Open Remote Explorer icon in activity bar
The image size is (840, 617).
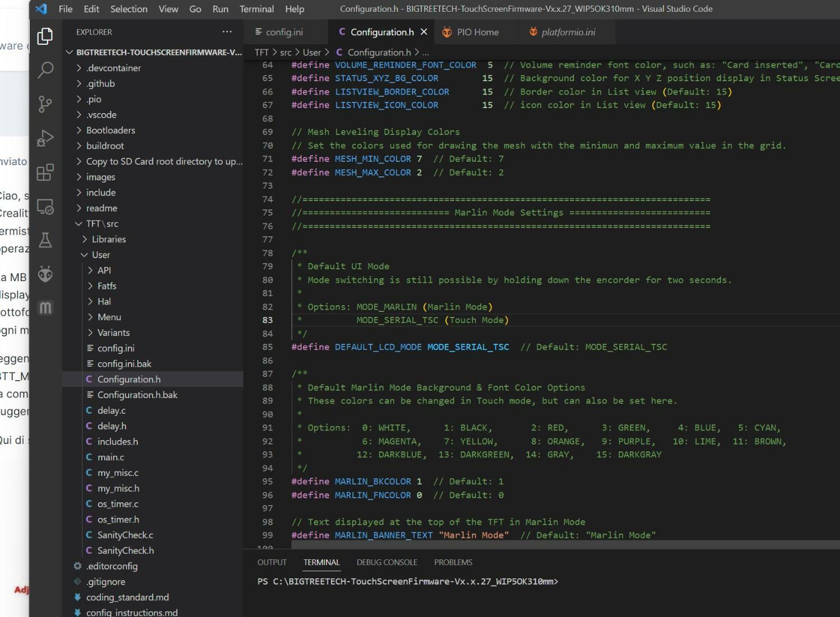[x=45, y=207]
